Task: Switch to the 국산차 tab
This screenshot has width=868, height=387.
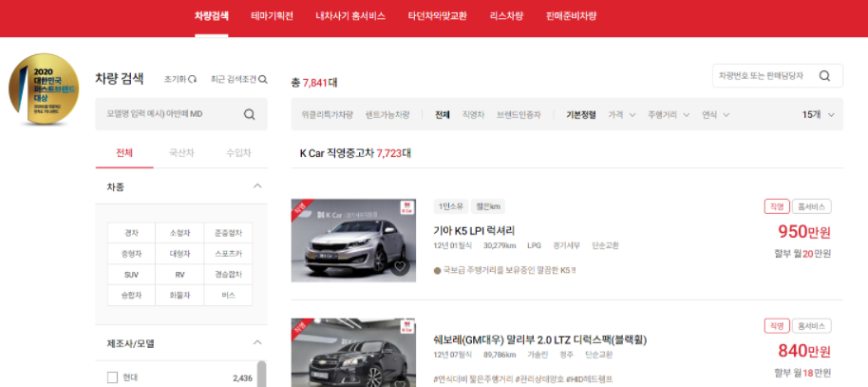Action: coord(181,153)
